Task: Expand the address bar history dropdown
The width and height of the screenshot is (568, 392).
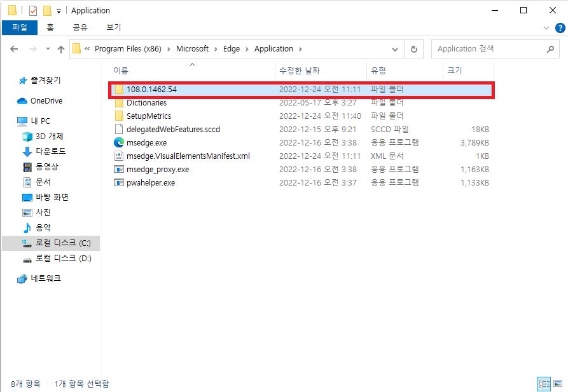Action: 395,48
